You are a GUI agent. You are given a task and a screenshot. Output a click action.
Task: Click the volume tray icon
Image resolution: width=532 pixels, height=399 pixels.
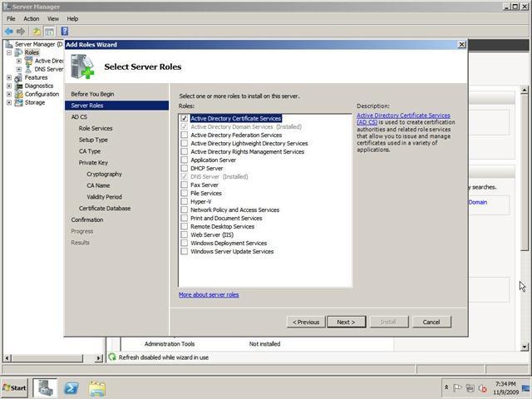482,388
